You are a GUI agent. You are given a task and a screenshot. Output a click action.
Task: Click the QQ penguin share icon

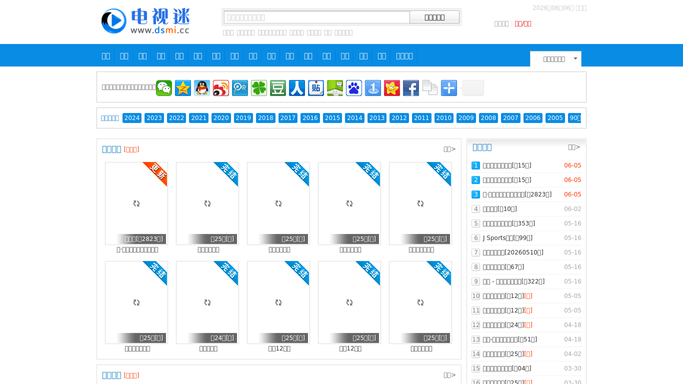[x=202, y=88]
